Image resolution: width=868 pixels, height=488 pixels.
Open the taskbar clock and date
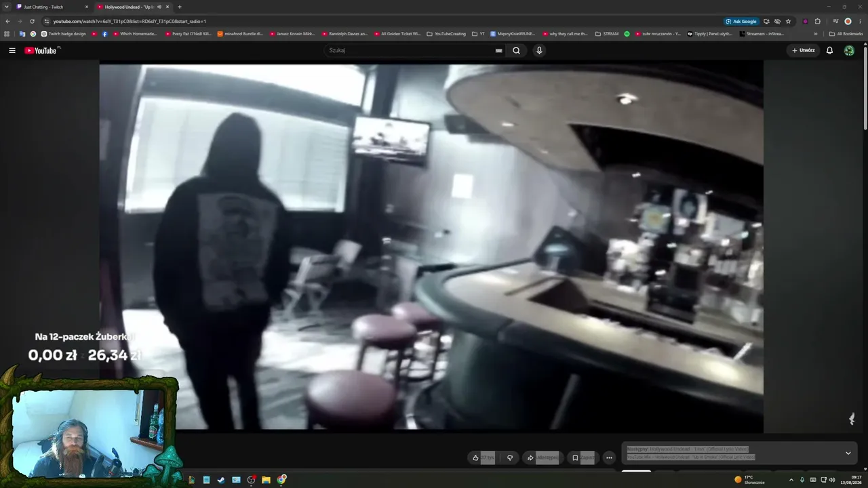point(851,480)
